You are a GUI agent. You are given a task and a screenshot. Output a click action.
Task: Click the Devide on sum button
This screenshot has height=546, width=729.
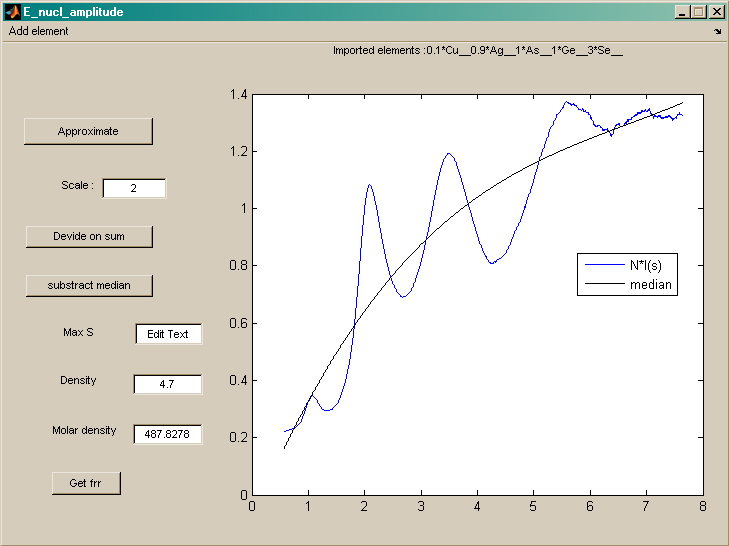point(89,237)
